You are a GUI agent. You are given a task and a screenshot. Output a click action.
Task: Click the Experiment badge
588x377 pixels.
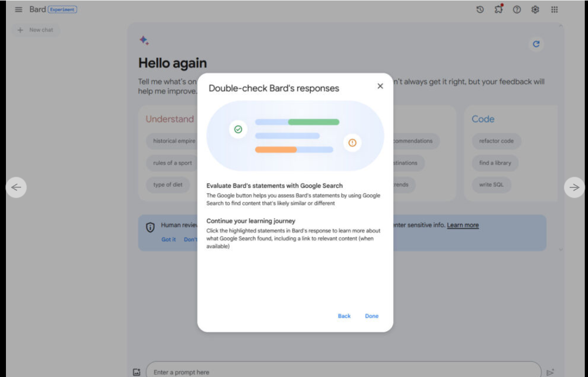(x=62, y=10)
